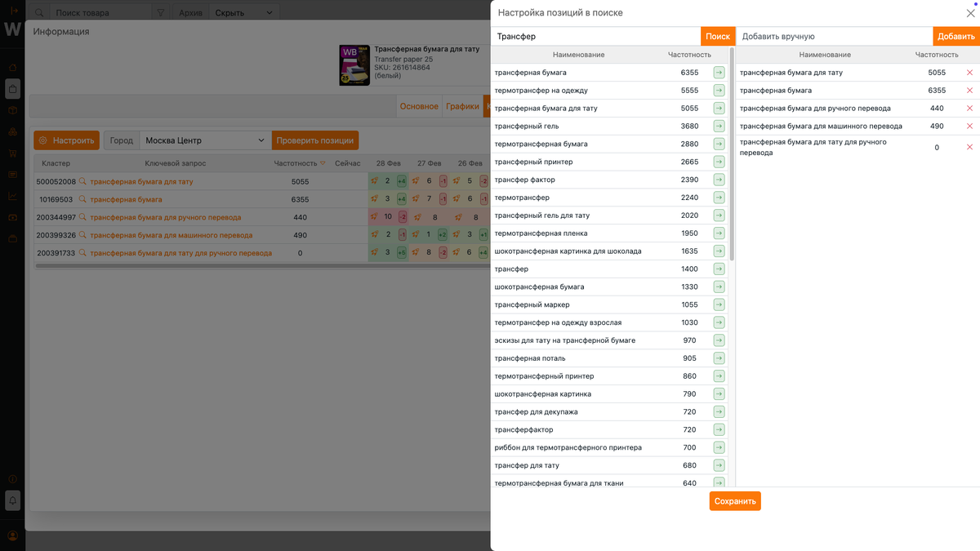Add 'трансфер фактор' using its arrow
The height and width of the screenshot is (551, 980).
[719, 180]
